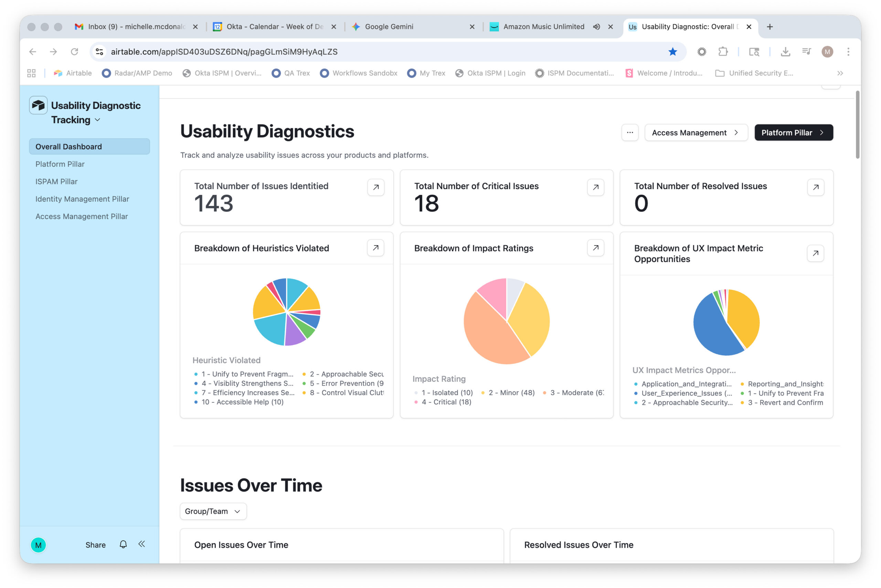Screen dimensions: 881x588
Task: Open the three-dot more options button
Action: [630, 132]
